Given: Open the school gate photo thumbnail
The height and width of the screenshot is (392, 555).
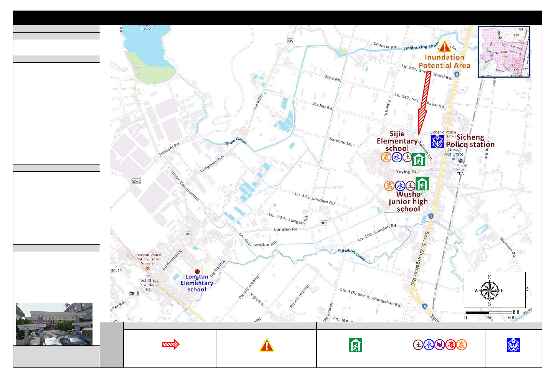Looking at the screenshot, I should point(54,324).
